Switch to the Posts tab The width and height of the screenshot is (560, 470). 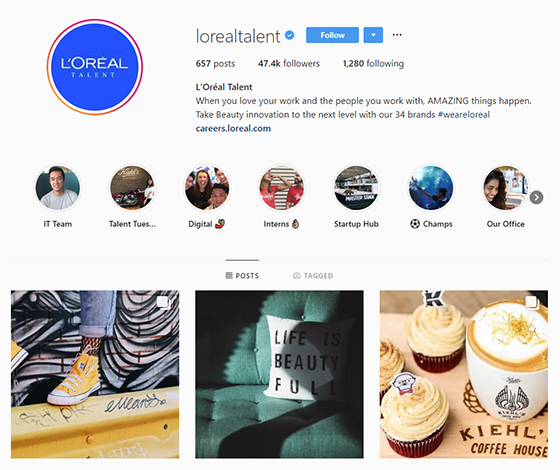(242, 275)
